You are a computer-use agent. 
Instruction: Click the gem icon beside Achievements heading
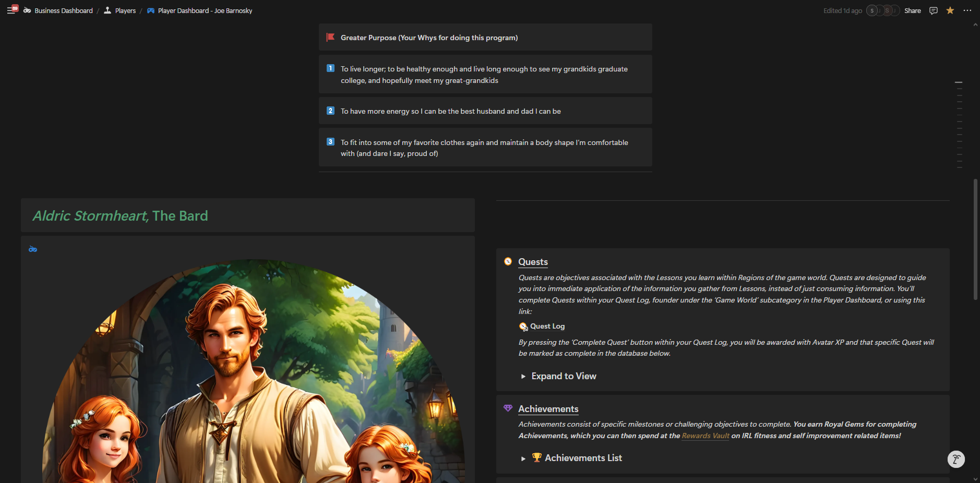pos(508,408)
